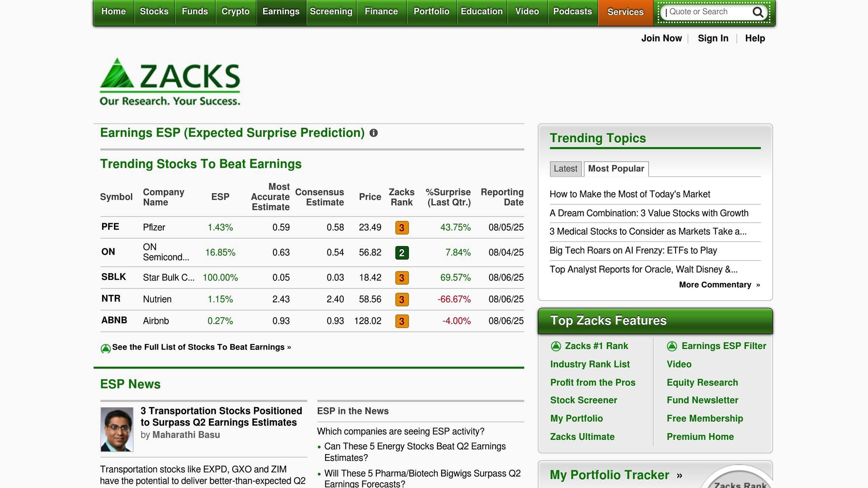Click the Zacks #1 Rank icon
868x488 pixels.
pyautogui.click(x=556, y=346)
